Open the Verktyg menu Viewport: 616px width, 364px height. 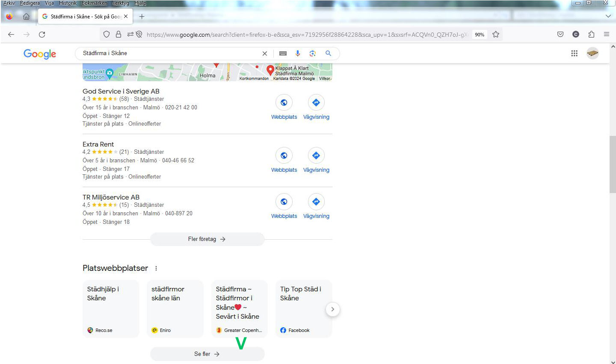[x=121, y=3]
